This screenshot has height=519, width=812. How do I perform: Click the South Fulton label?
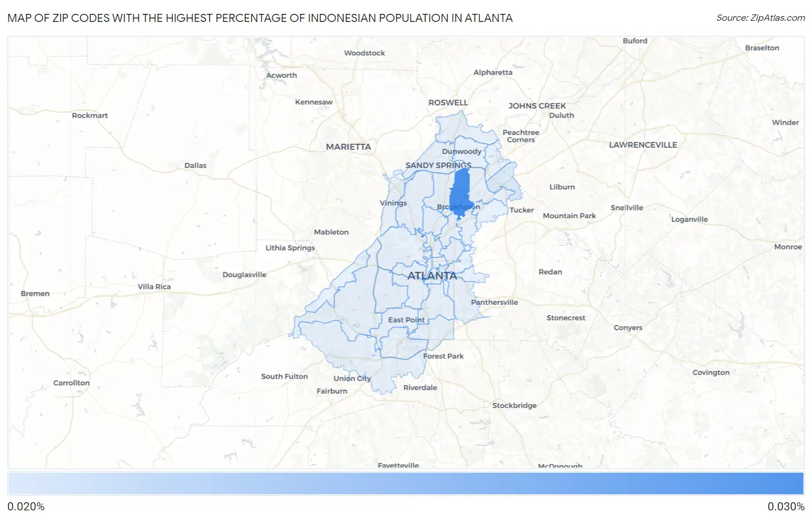point(284,376)
